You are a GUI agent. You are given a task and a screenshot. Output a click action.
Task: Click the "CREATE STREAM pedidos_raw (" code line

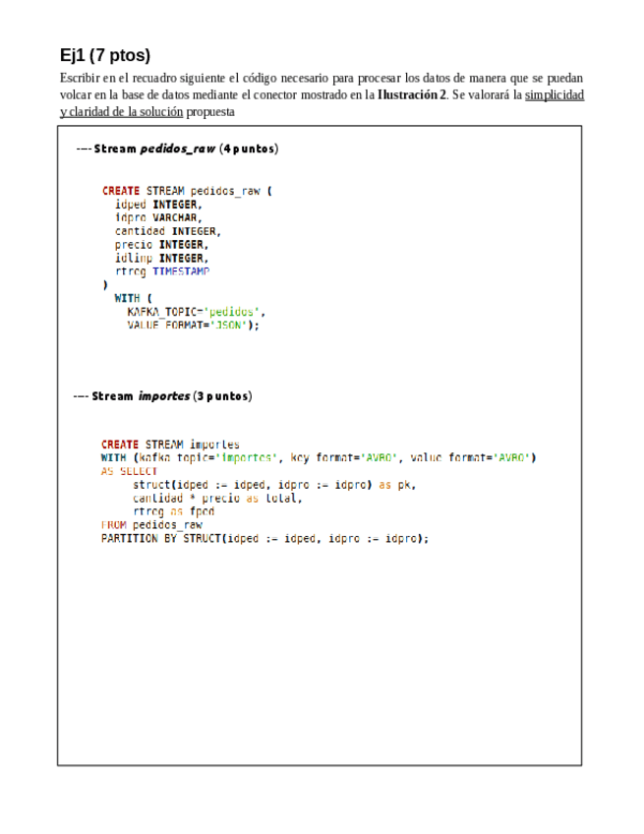pyautogui.click(x=186, y=191)
